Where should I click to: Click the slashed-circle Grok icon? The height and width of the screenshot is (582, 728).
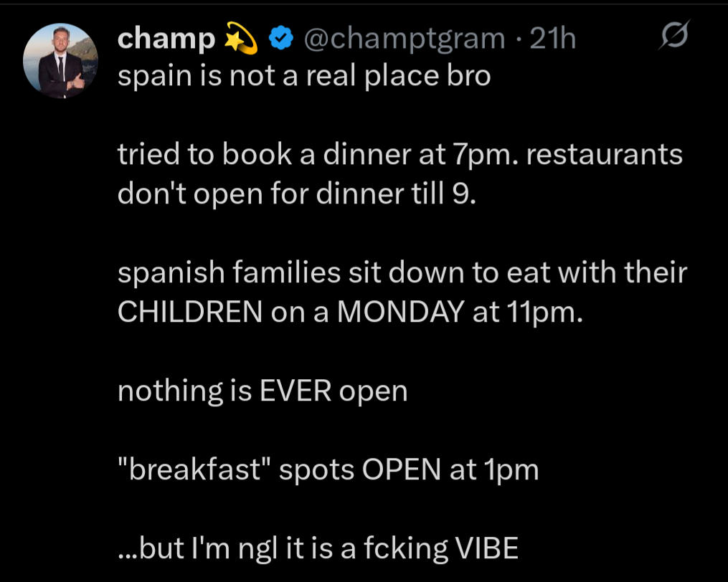point(673,37)
